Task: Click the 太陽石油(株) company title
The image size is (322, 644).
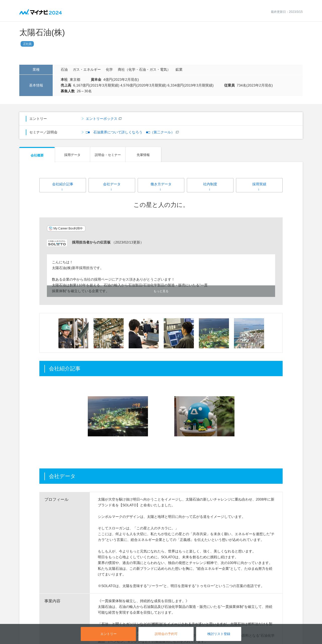Action: point(42,33)
